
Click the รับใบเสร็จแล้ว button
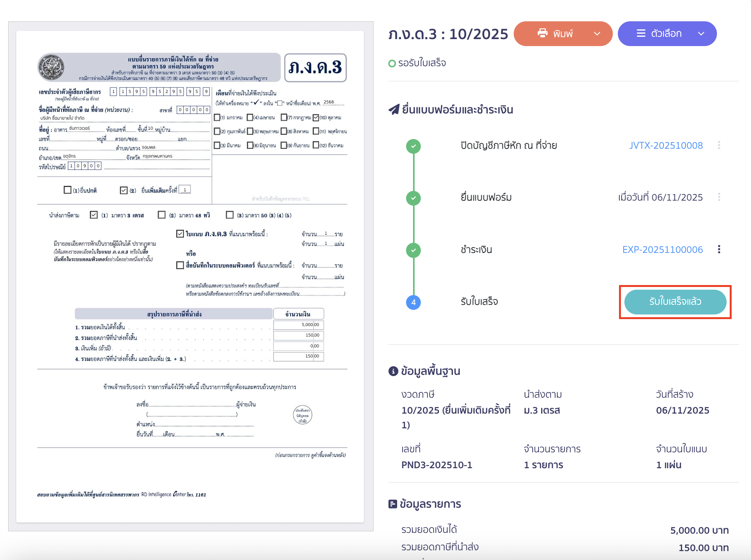[675, 302]
